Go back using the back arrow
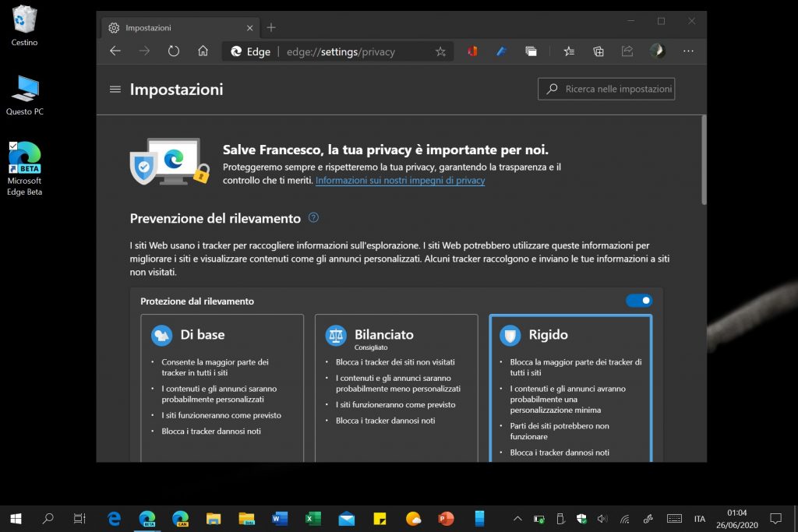Image resolution: width=798 pixels, height=532 pixels. point(115,51)
